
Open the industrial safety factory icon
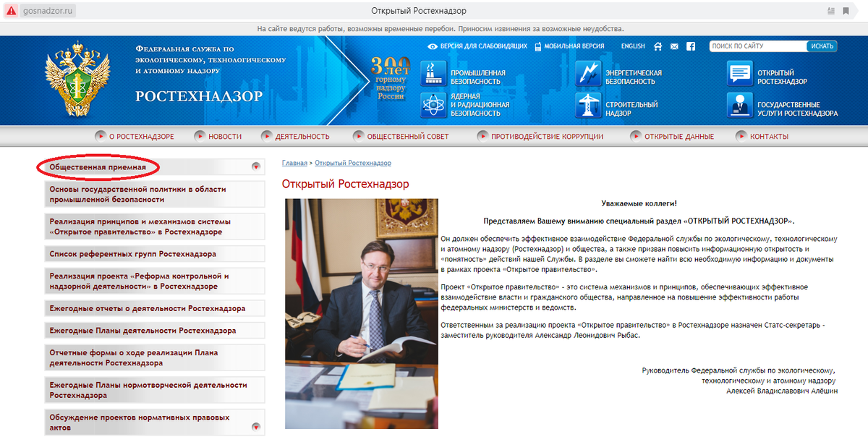(433, 73)
